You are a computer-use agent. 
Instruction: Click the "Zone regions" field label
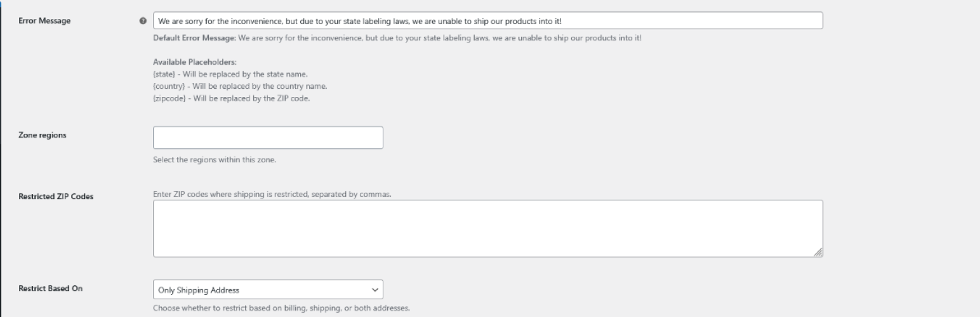tap(43, 135)
